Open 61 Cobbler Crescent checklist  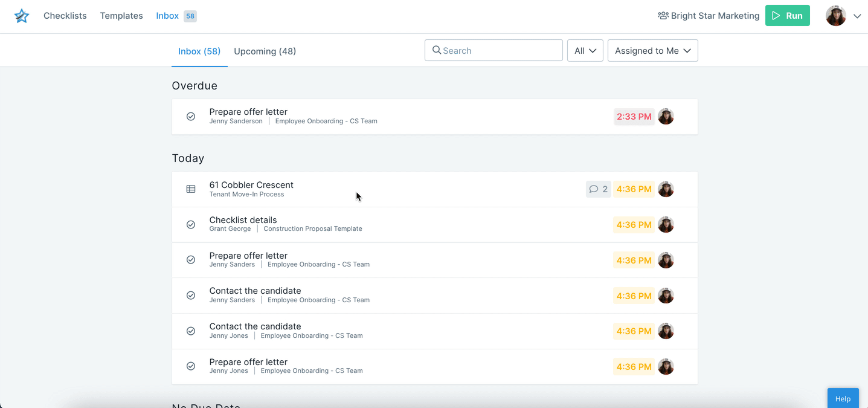[x=435, y=189]
